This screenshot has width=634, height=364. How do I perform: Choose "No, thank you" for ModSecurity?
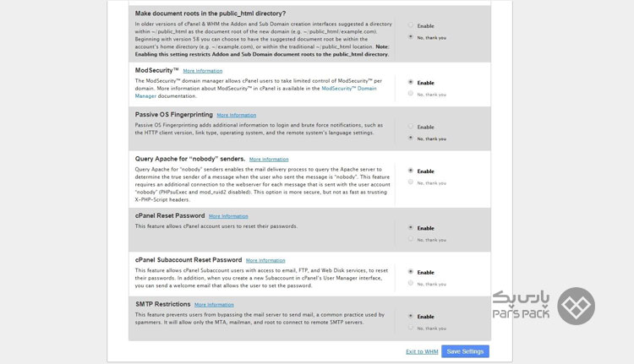coord(410,94)
